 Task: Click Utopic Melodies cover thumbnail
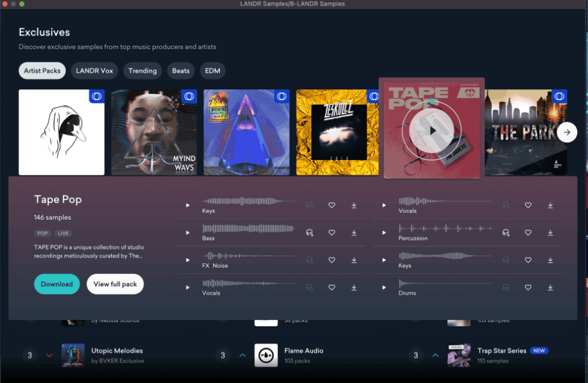(x=73, y=355)
